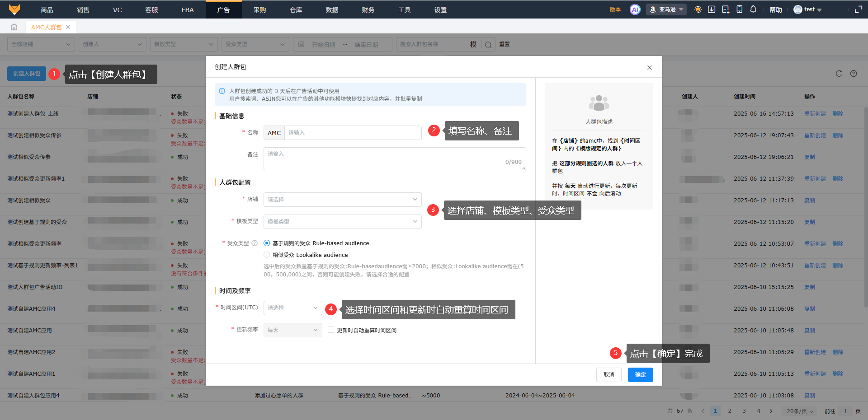Image resolution: width=868 pixels, height=420 pixels.
Task: Click the notification bell icon
Action: pyautogui.click(x=753, y=9)
